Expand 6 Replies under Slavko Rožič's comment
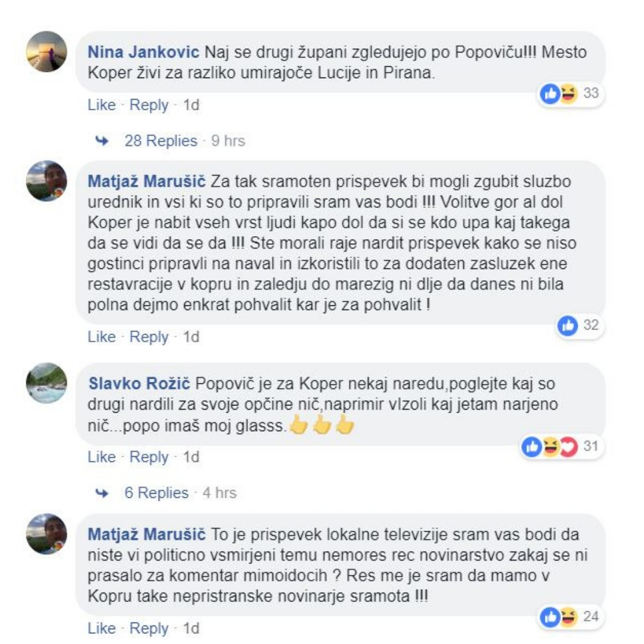This screenshot has height=644, width=644. (156, 493)
